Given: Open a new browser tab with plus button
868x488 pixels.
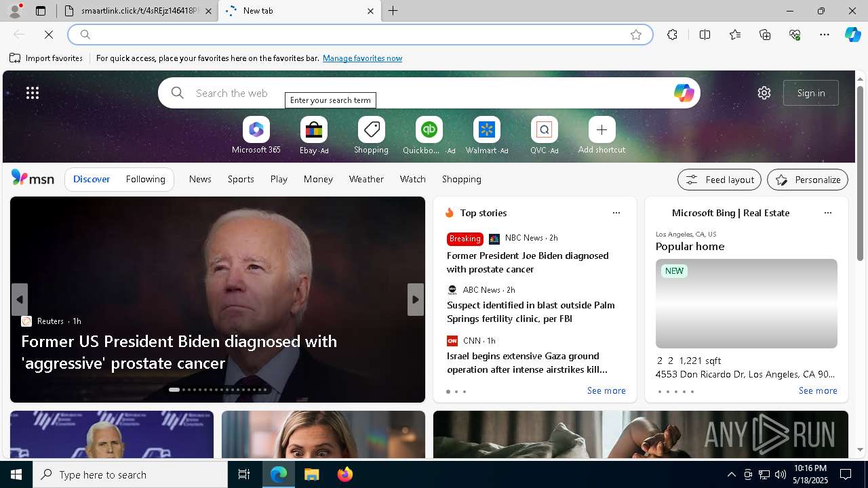Looking at the screenshot, I should tap(393, 11).
